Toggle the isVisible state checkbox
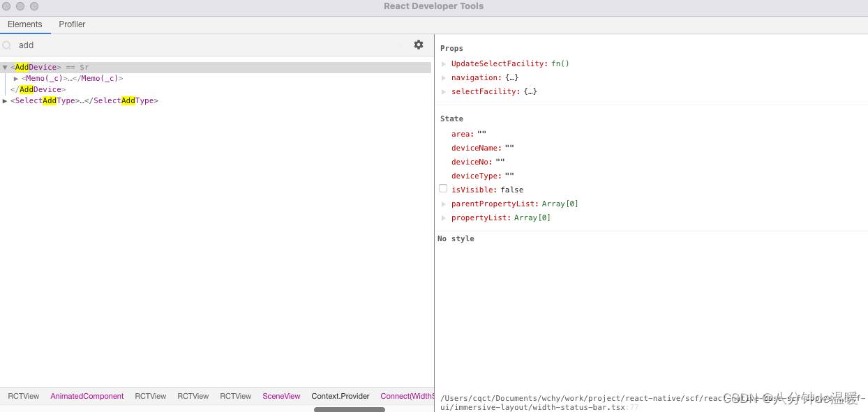Screen dimensions: 868x412 coord(443,189)
